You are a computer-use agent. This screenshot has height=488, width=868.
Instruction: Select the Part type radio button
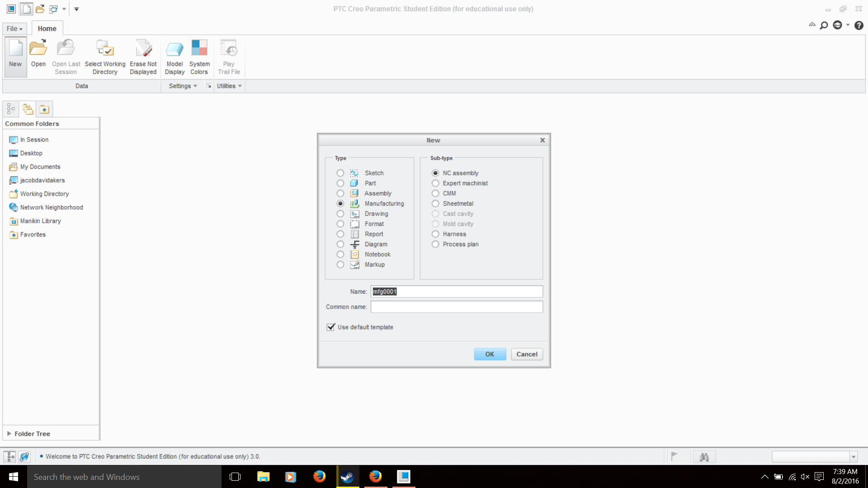(340, 183)
